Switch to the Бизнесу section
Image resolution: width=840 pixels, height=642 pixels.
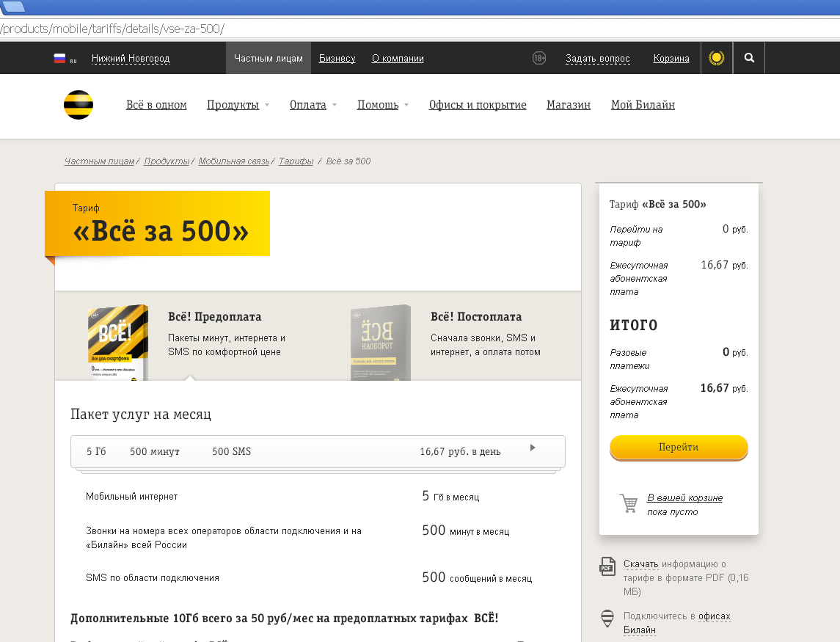(x=337, y=59)
